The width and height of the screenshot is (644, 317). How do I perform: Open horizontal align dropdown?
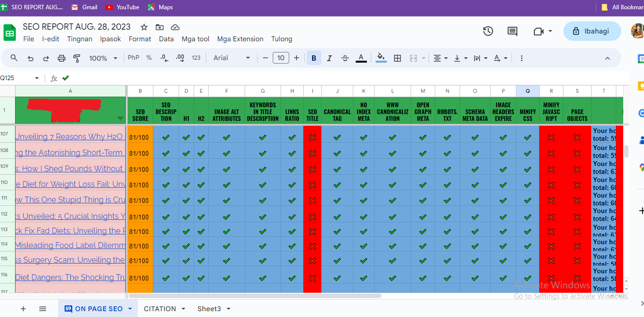click(x=440, y=58)
